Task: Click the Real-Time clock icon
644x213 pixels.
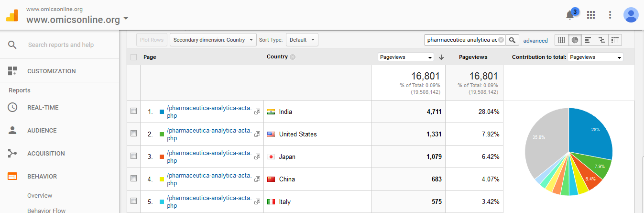Action: tap(12, 107)
